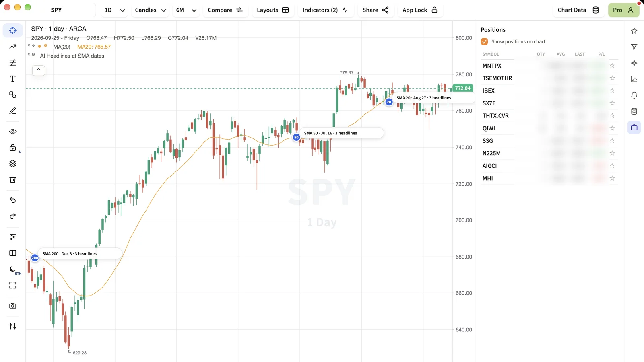644x362 pixels.
Task: Open the Fibonacci/channel lines tool
Action: pyautogui.click(x=13, y=63)
